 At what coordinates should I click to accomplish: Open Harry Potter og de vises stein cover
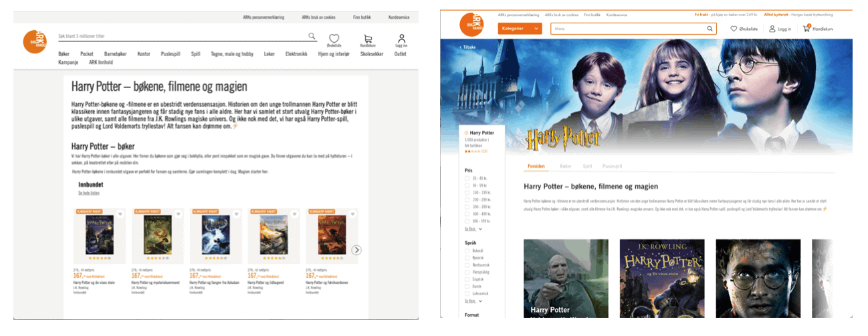click(x=100, y=234)
